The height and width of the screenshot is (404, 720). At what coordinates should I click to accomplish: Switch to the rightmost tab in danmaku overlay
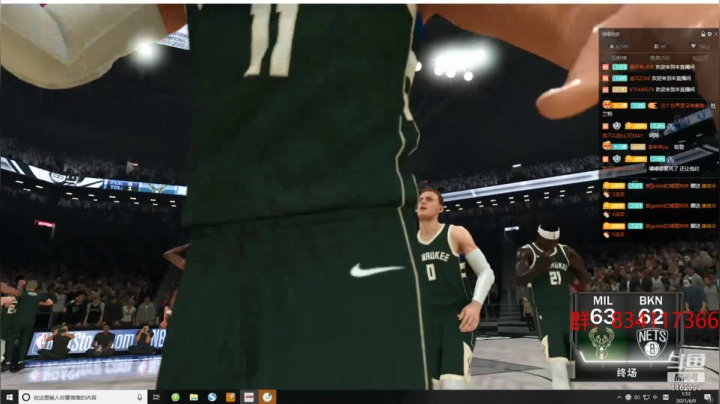(699, 58)
